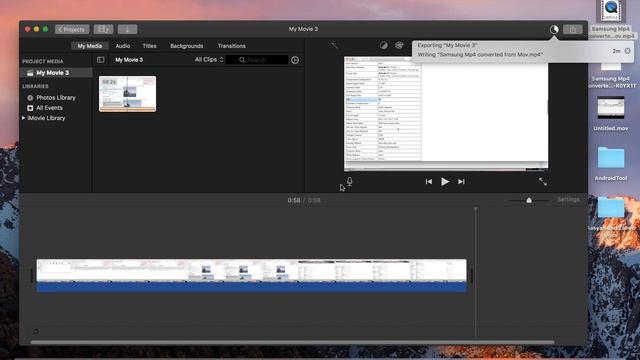Click the music note icon at timeline bottom
Screen dimensions: 640x360
[x=36, y=331]
